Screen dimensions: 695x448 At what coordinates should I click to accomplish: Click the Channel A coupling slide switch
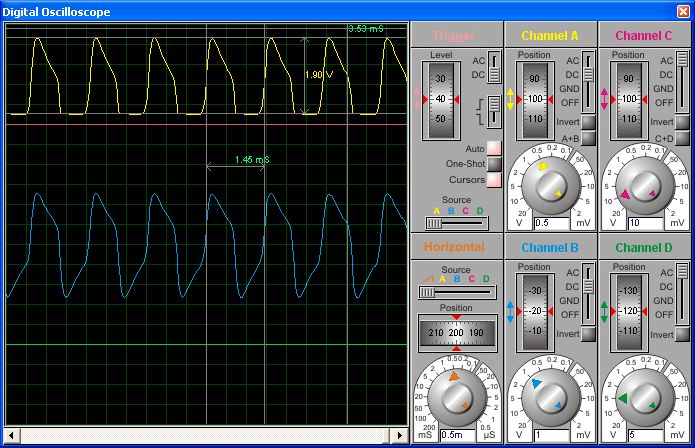(x=588, y=82)
